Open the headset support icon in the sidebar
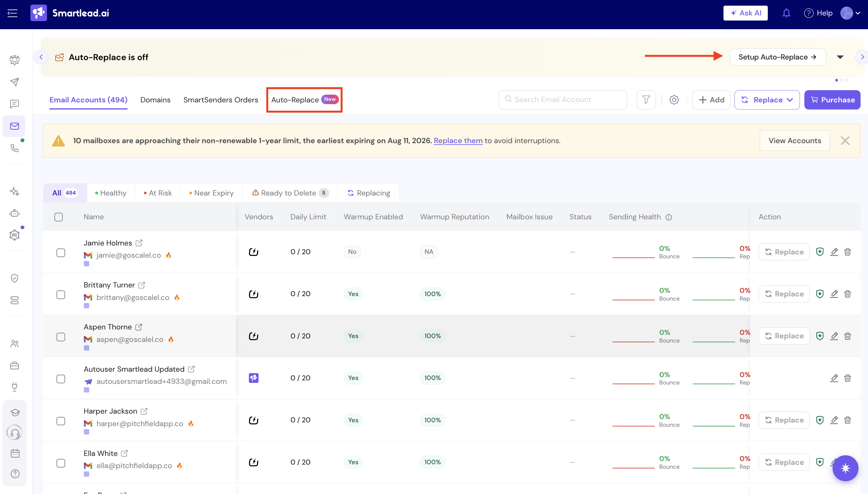 coord(15,433)
